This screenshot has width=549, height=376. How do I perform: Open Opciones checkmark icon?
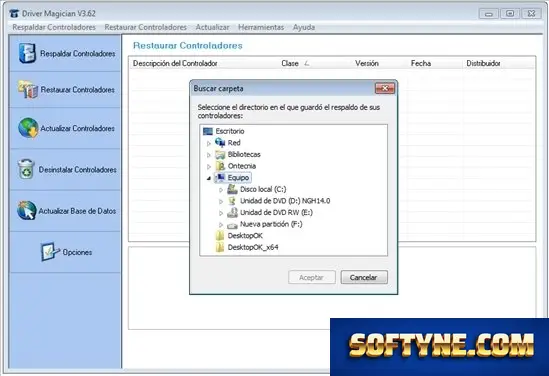[49, 252]
